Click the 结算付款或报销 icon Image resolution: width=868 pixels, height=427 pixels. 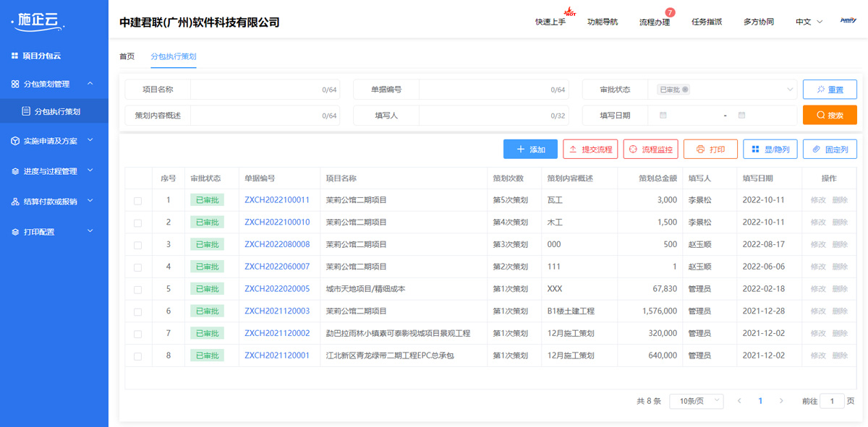(15, 202)
